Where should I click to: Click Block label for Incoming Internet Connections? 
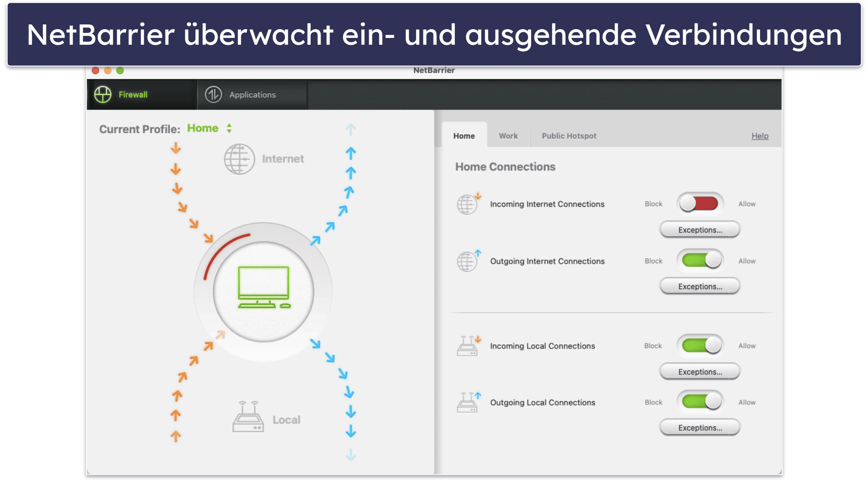[653, 204]
